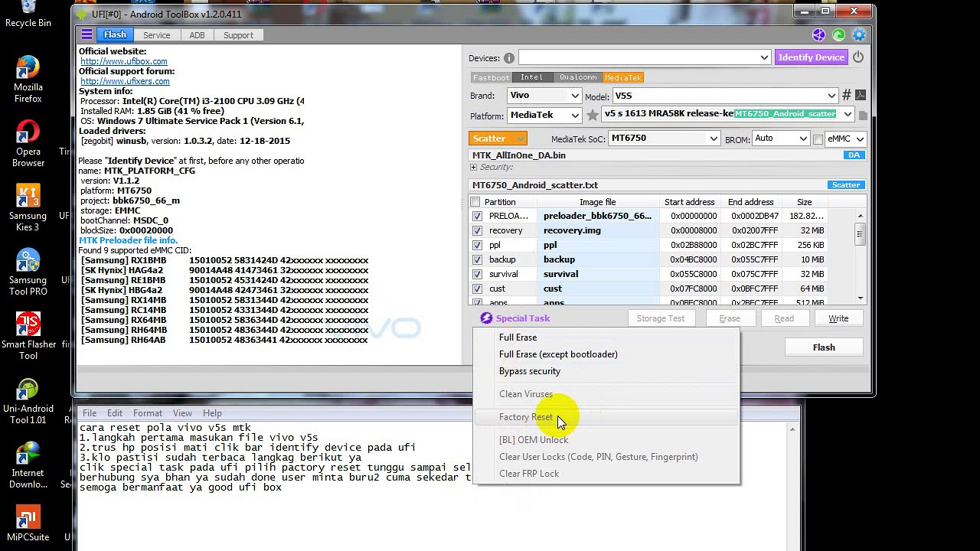The image size is (980, 551).
Task: Open the Brand dropdown showing Vivo
Action: pyautogui.click(x=544, y=96)
